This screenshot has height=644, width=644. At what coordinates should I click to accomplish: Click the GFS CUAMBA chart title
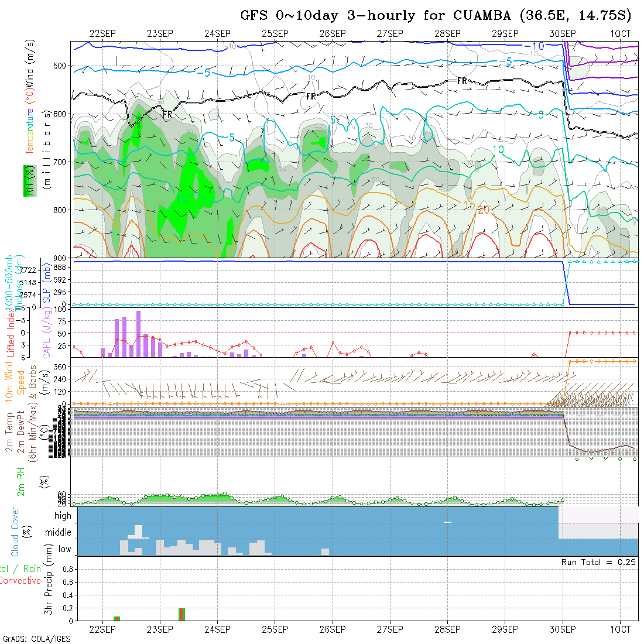click(x=436, y=15)
